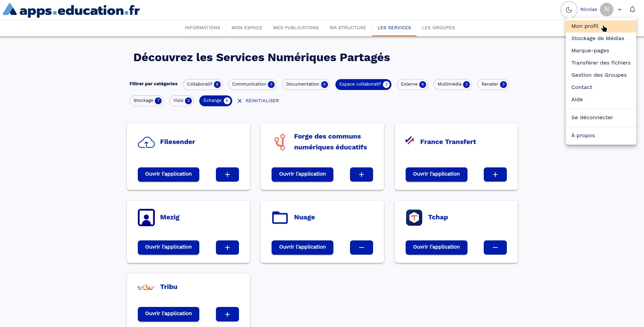Remove Nuage with its minus button
The height and width of the screenshot is (327, 644).
362,248
